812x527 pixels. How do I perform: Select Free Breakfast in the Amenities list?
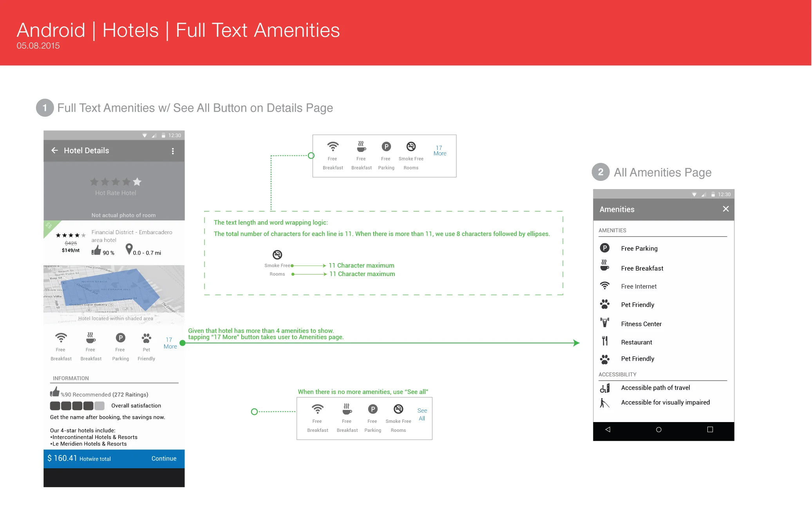coord(642,268)
